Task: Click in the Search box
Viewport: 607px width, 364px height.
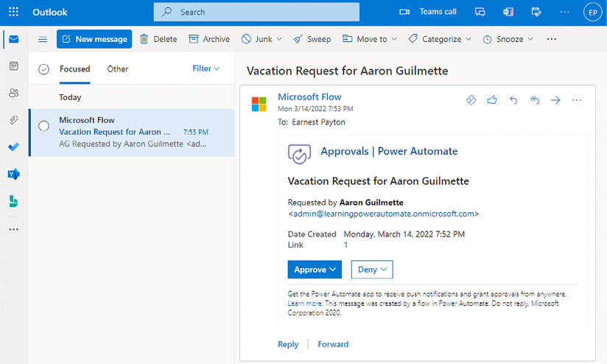Action: tap(256, 12)
